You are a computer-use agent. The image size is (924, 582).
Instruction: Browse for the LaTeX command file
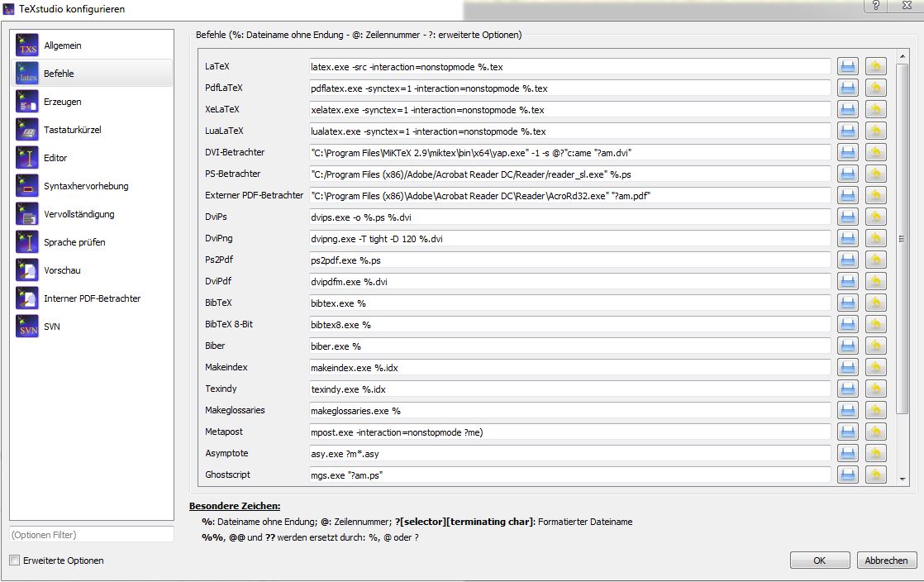click(x=848, y=67)
